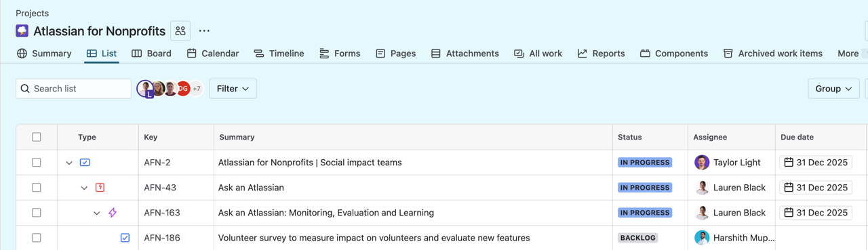Open the team members icon next to project title
The width and height of the screenshot is (868, 250).
click(x=180, y=31)
